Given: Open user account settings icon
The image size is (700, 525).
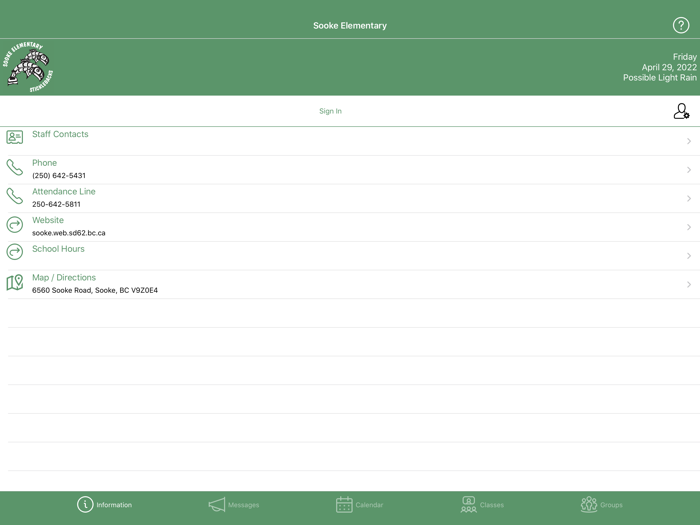Looking at the screenshot, I should [681, 111].
